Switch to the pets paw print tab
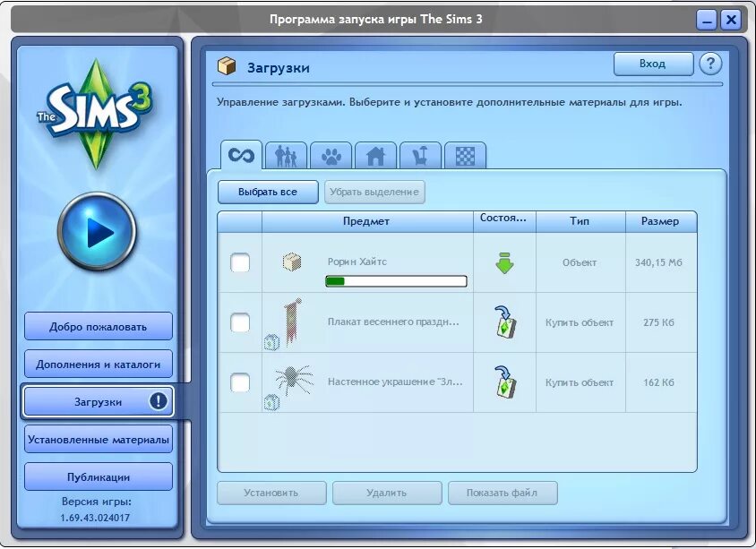756x549 pixels. click(331, 156)
